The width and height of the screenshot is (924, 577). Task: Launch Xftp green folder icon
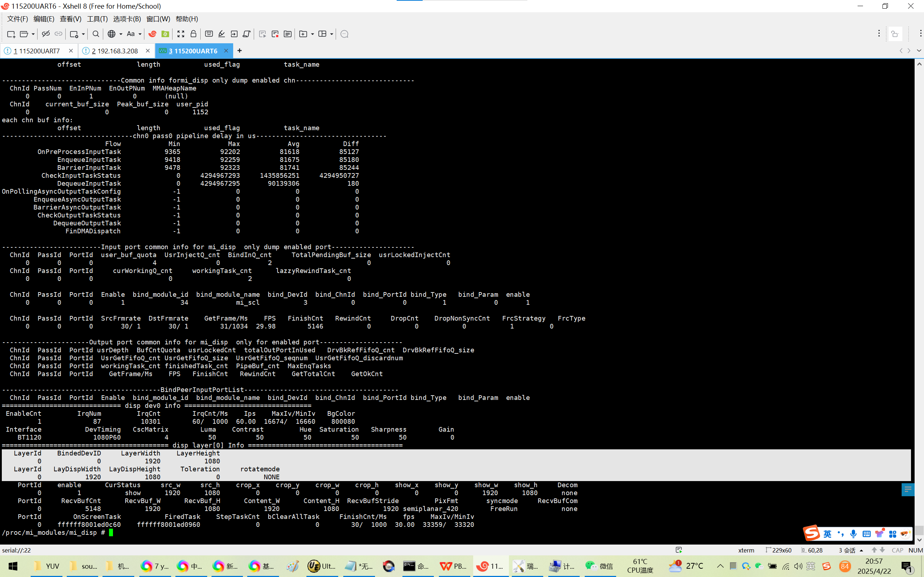[165, 34]
